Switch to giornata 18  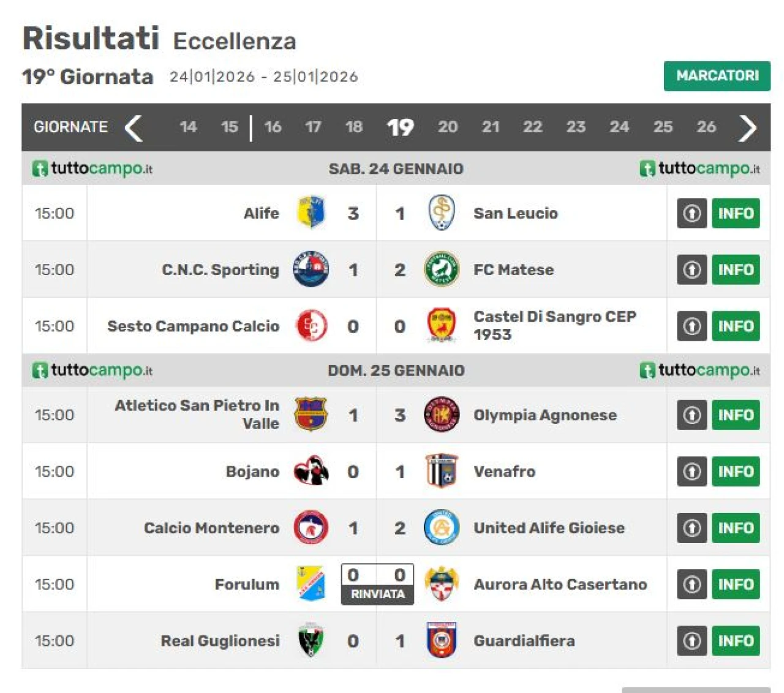tap(353, 127)
